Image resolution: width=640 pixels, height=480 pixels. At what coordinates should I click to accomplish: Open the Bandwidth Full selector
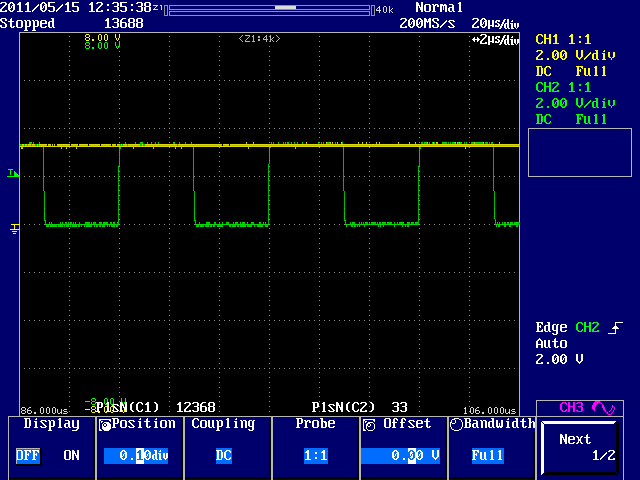489,455
